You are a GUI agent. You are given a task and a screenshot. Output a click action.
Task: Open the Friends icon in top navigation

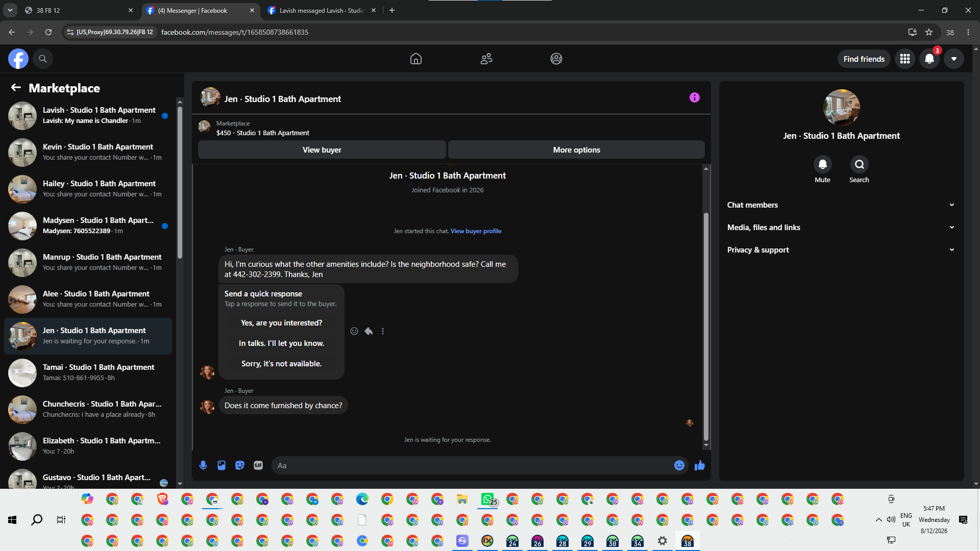pos(486,59)
